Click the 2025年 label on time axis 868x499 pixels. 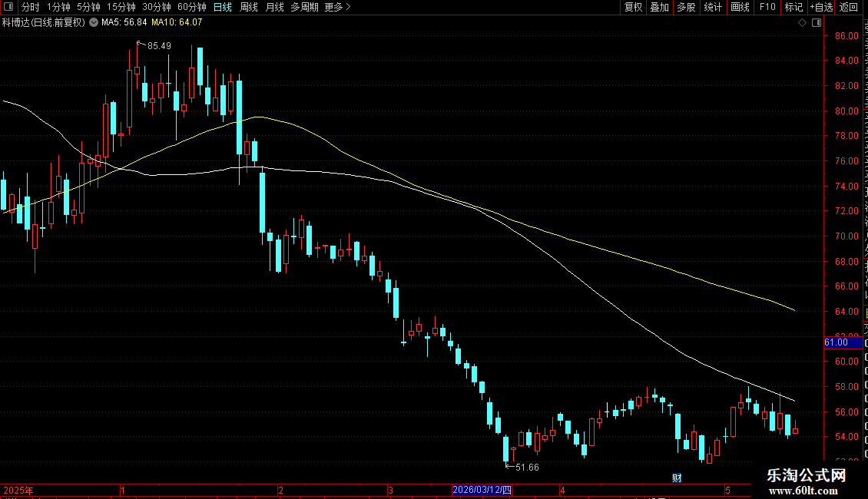click(18, 491)
